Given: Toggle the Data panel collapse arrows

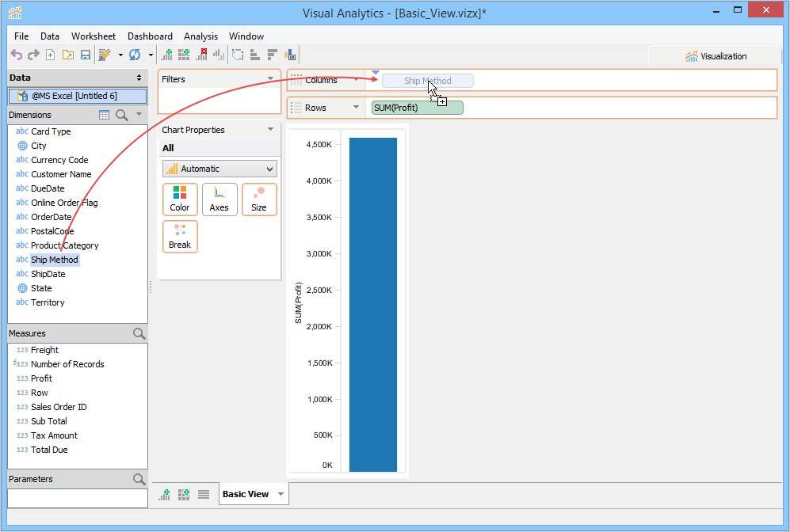Looking at the screenshot, I should pyautogui.click(x=139, y=78).
